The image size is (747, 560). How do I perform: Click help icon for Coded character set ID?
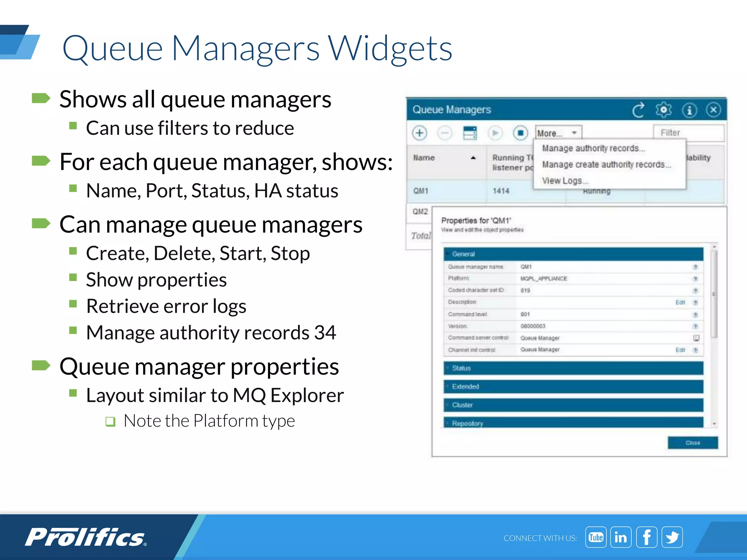point(695,291)
